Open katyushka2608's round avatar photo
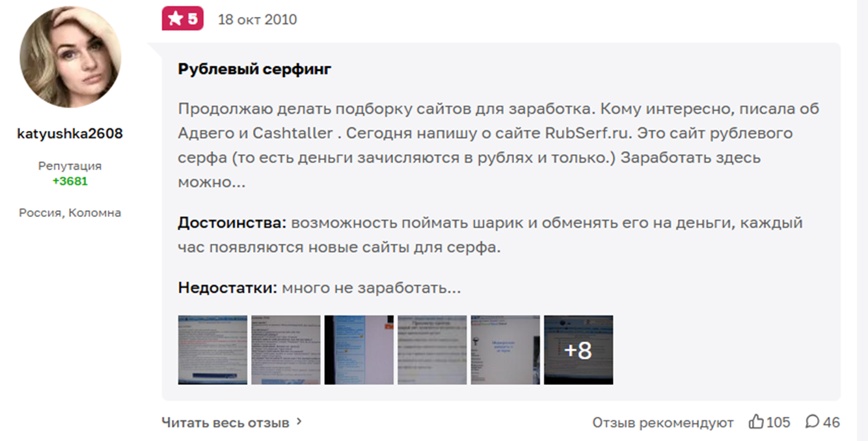The height and width of the screenshot is (441, 868). point(70,57)
